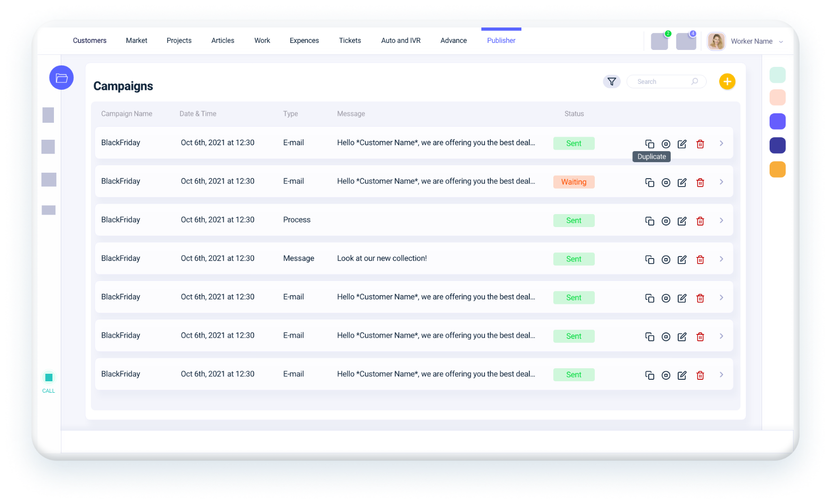Click the Sent status badge in first row

(573, 143)
